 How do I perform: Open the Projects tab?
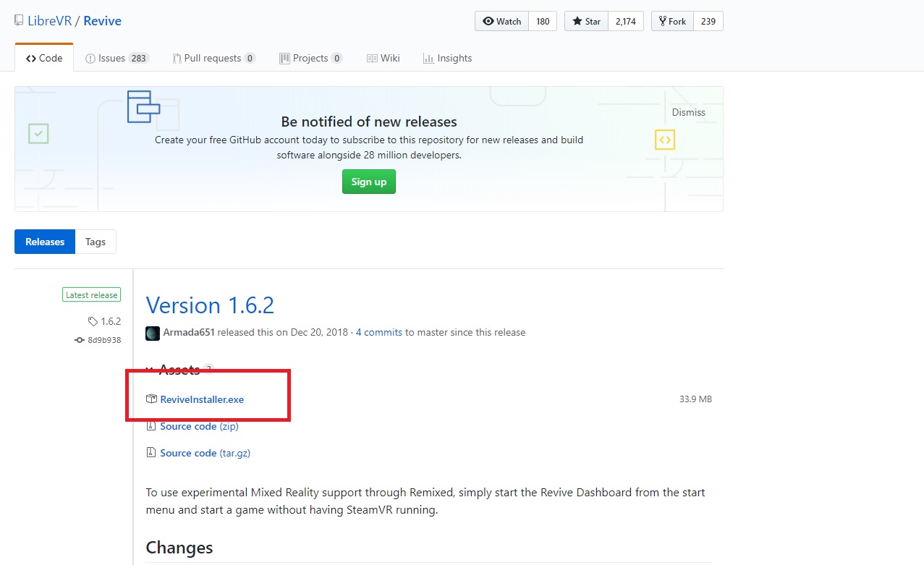[310, 58]
